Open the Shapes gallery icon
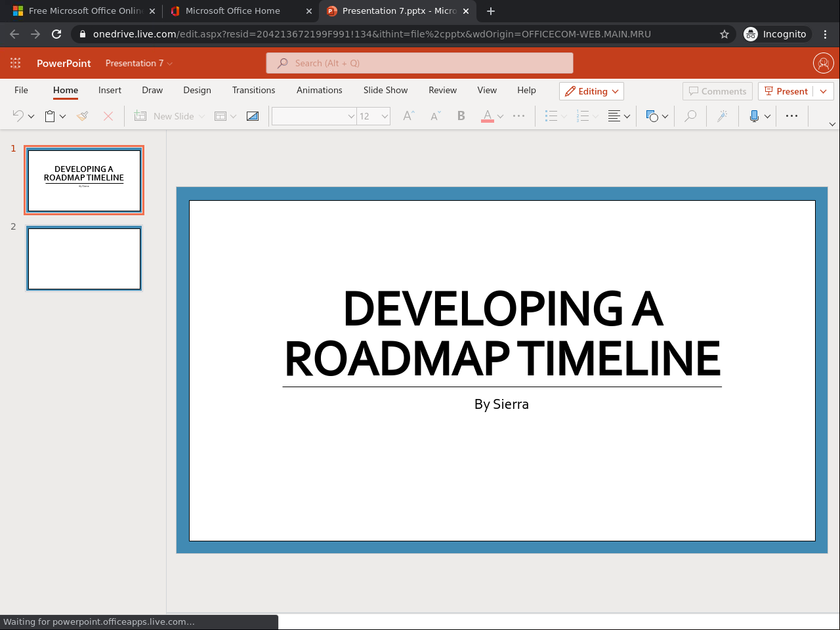The height and width of the screenshot is (630, 840). [x=652, y=116]
